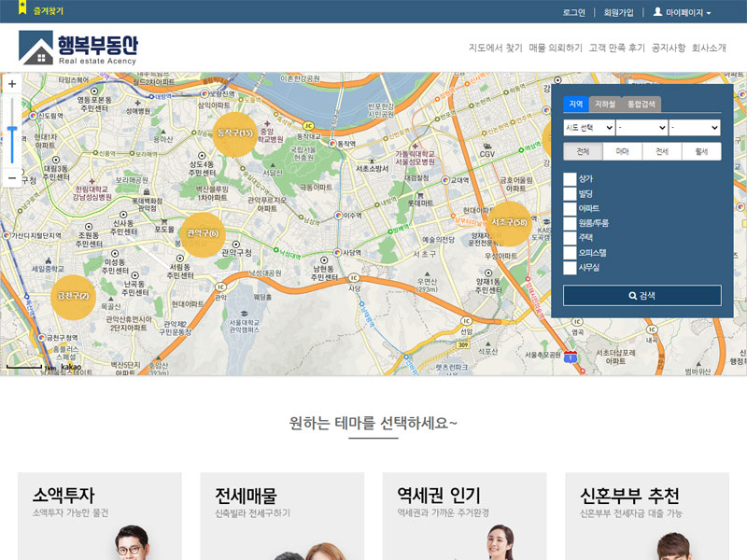
Task: Tick the 오피스텔 checkbox
Action: pyautogui.click(x=570, y=253)
